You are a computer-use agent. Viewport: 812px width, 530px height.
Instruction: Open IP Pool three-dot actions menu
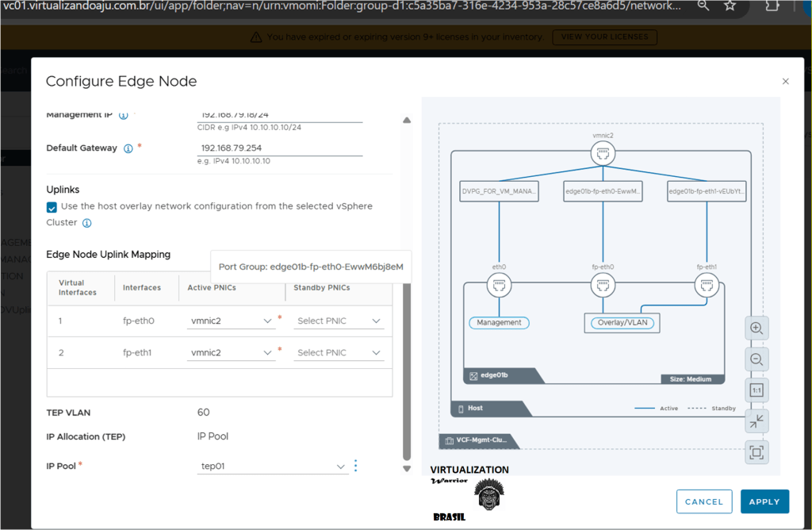click(355, 466)
